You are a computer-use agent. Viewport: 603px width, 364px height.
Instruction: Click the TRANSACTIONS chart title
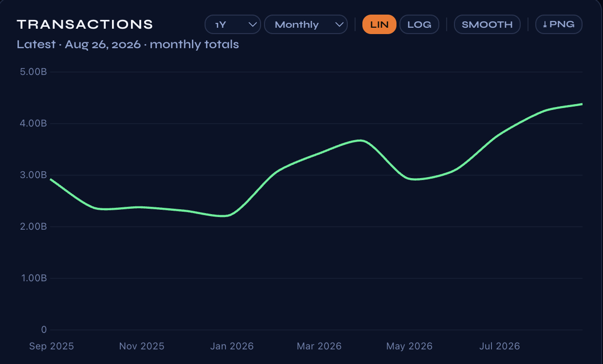[85, 24]
